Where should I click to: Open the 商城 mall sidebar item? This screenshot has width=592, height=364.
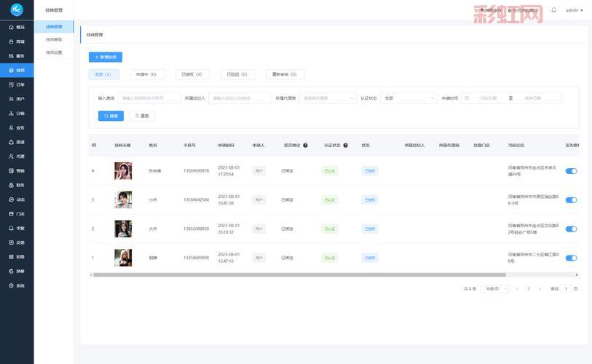click(x=17, y=41)
